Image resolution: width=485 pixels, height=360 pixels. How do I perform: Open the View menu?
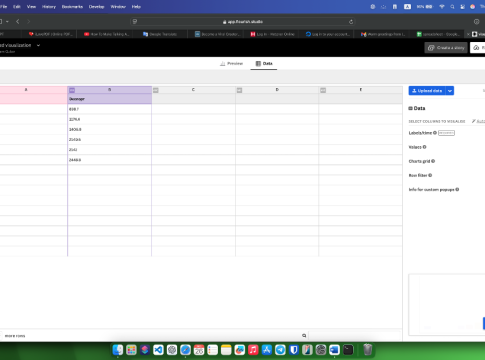pyautogui.click(x=31, y=7)
